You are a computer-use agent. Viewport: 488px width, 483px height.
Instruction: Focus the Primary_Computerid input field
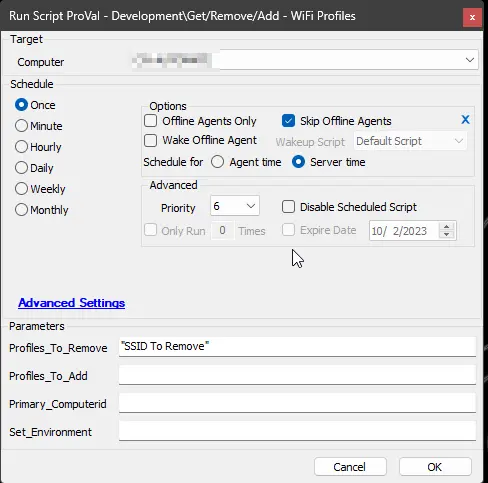(x=297, y=403)
